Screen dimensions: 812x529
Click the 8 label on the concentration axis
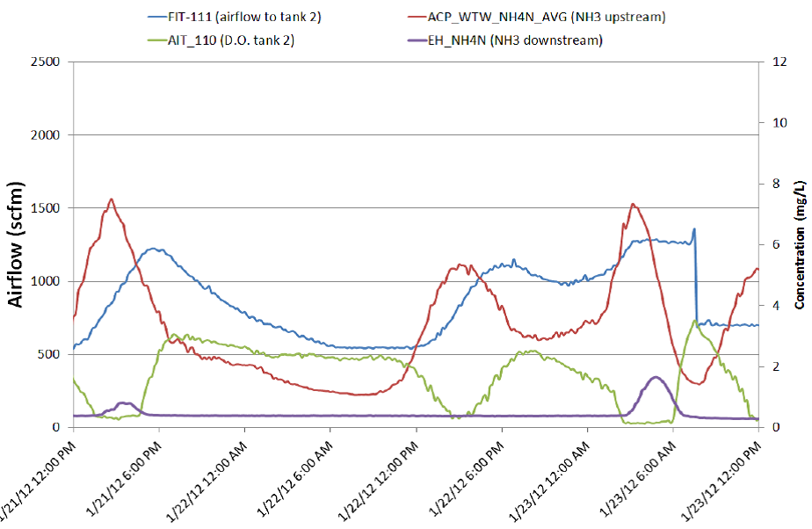click(776, 184)
